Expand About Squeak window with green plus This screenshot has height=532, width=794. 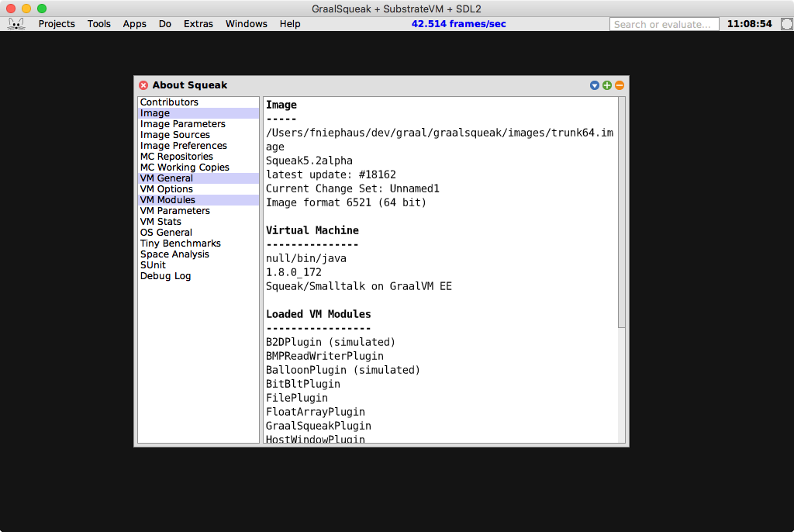(x=606, y=85)
